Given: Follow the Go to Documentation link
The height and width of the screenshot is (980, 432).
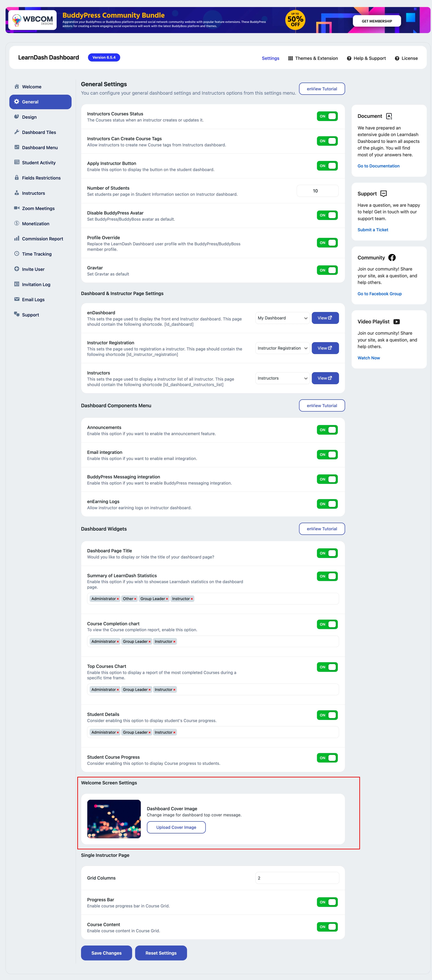Looking at the screenshot, I should tap(378, 166).
